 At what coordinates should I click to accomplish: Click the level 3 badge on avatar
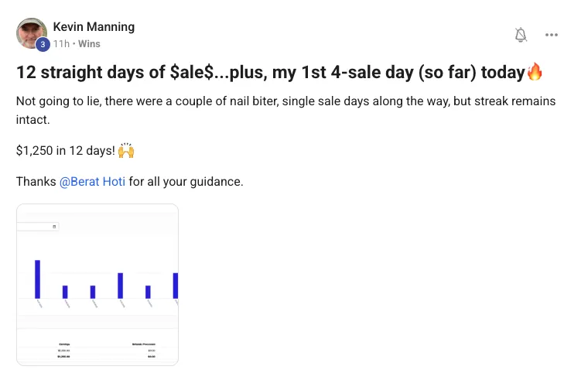43,45
